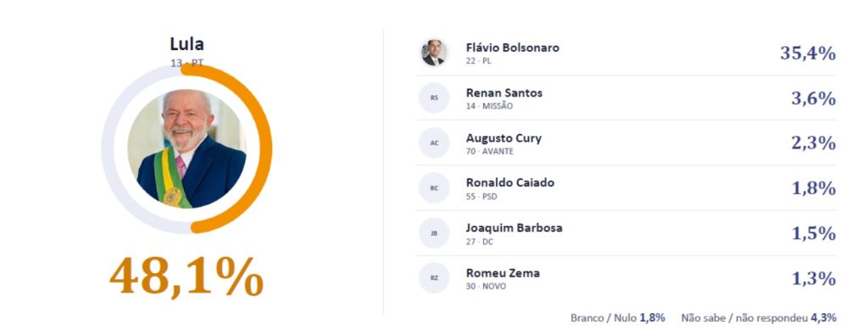Click the RS initials avatar icon
This screenshot has width=868, height=336.
[x=433, y=98]
